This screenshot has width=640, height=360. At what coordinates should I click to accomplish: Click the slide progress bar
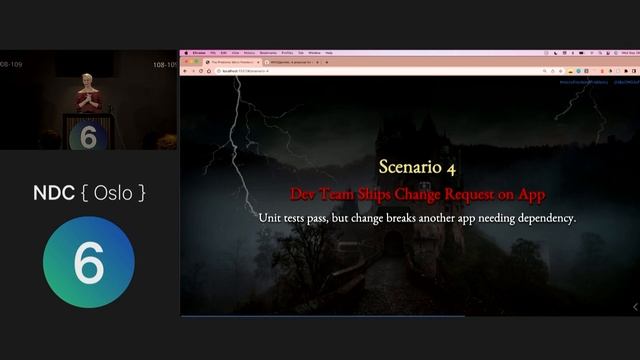tap(410, 316)
